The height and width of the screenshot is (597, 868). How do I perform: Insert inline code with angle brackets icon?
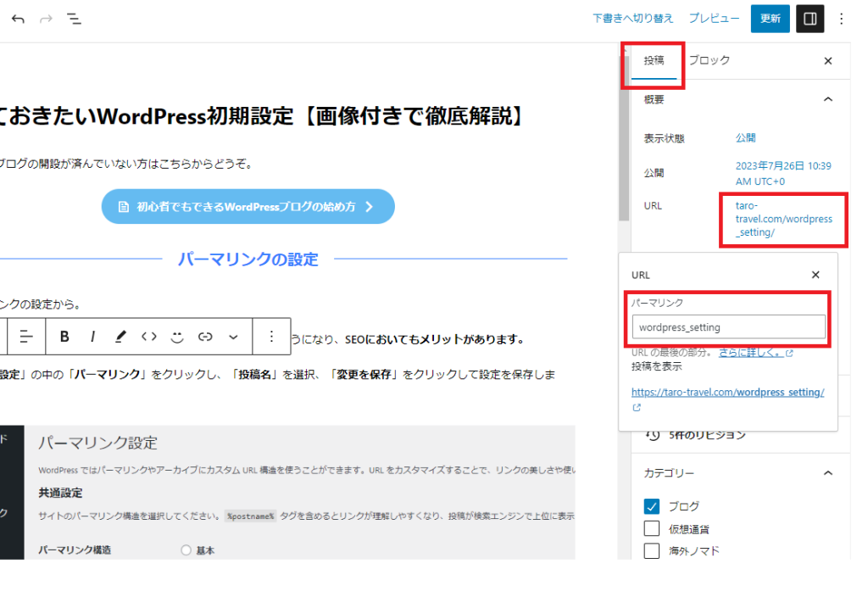[149, 336]
